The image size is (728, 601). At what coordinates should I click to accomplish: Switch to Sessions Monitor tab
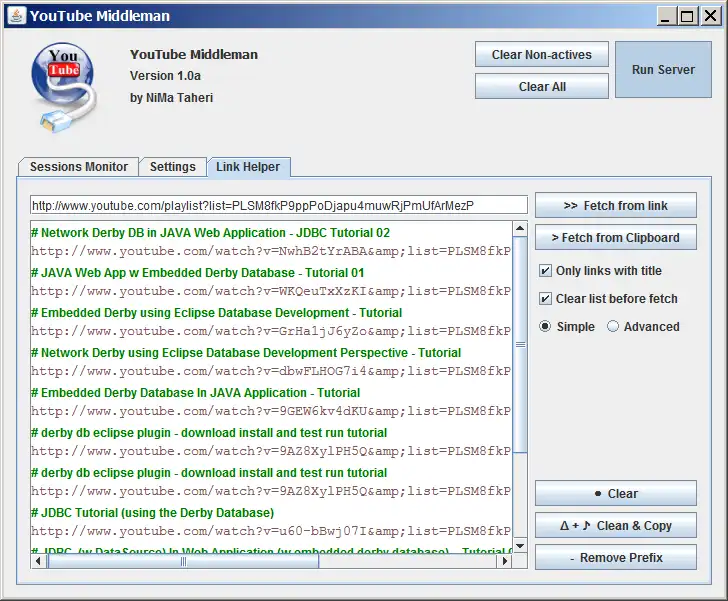[x=78, y=167]
